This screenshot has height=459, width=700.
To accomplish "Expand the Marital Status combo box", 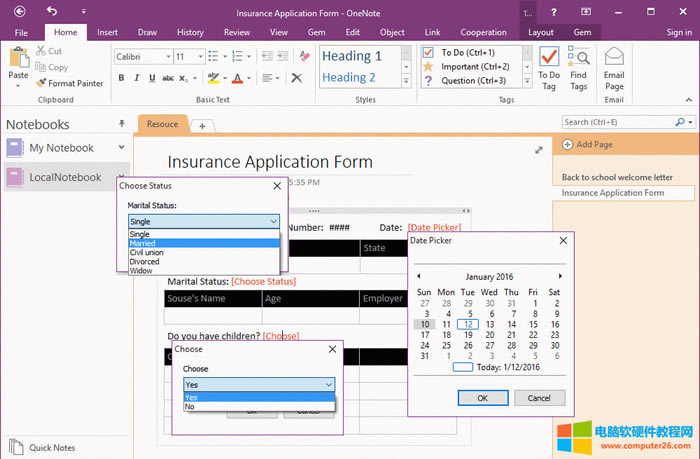I will (x=273, y=221).
